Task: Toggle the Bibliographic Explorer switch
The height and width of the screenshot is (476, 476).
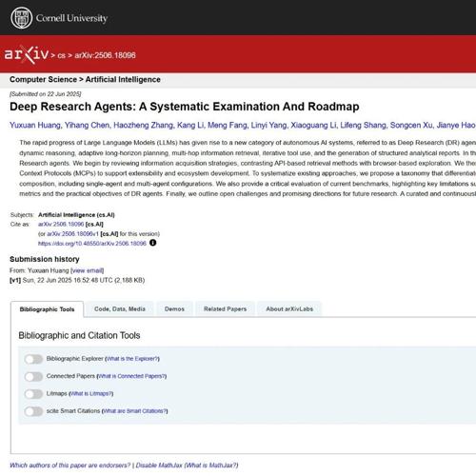Action: point(33,359)
